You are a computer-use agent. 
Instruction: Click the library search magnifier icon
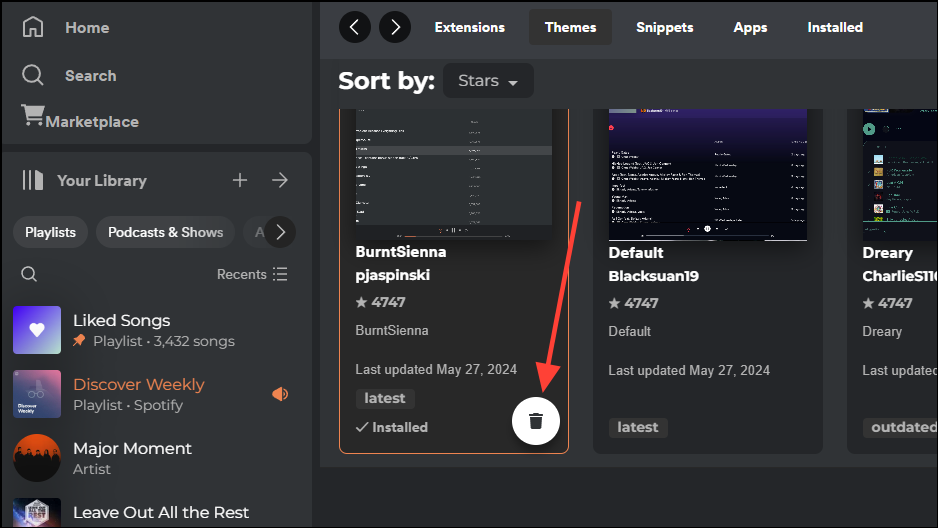pyautogui.click(x=29, y=274)
